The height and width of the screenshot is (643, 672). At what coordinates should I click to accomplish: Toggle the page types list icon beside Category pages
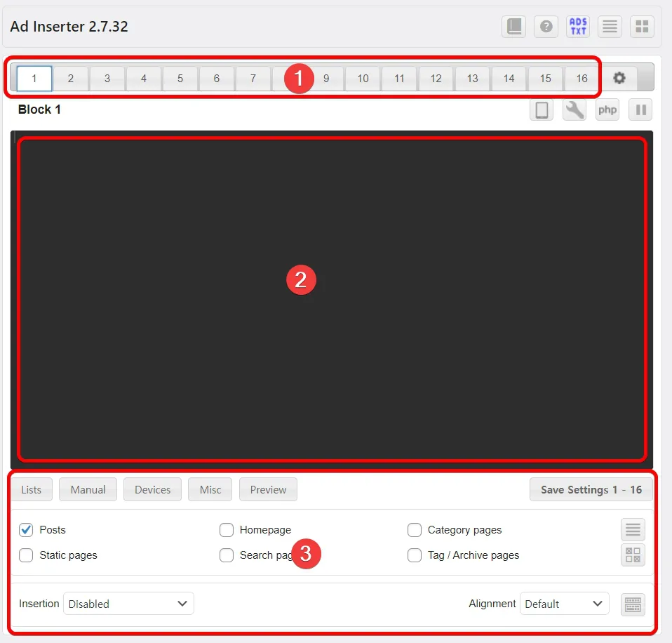(633, 529)
